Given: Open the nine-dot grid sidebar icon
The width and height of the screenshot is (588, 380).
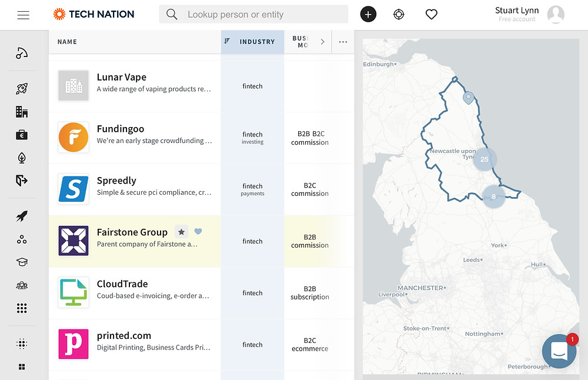Looking at the screenshot, I should click(x=22, y=308).
